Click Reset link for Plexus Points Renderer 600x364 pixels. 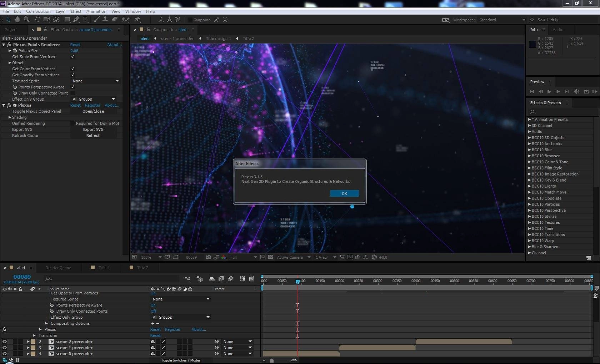[x=75, y=45]
